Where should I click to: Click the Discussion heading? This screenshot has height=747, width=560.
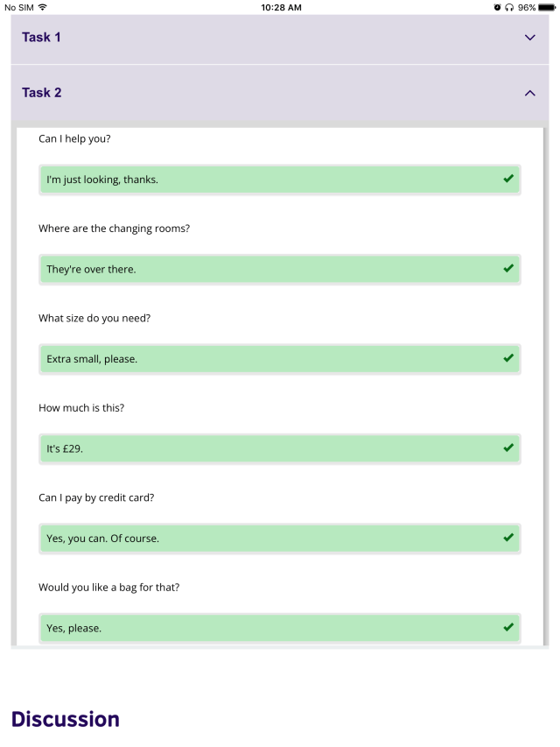66,719
